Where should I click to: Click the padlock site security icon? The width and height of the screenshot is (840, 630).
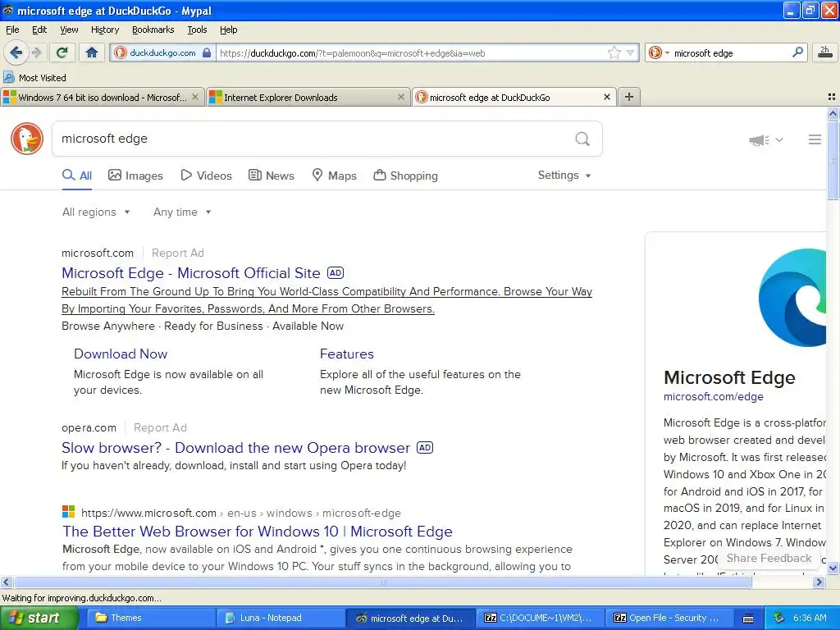207,53
